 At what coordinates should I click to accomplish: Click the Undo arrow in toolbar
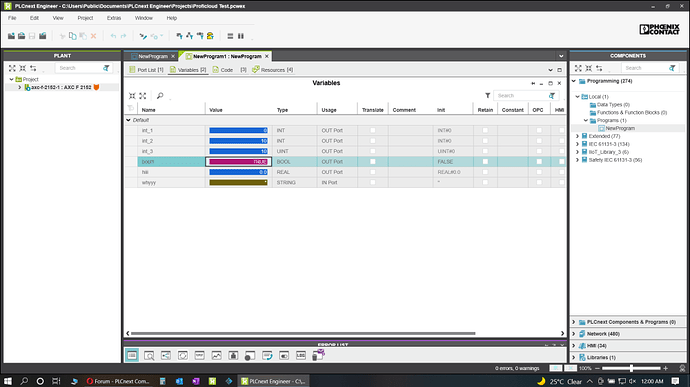[x=113, y=36]
